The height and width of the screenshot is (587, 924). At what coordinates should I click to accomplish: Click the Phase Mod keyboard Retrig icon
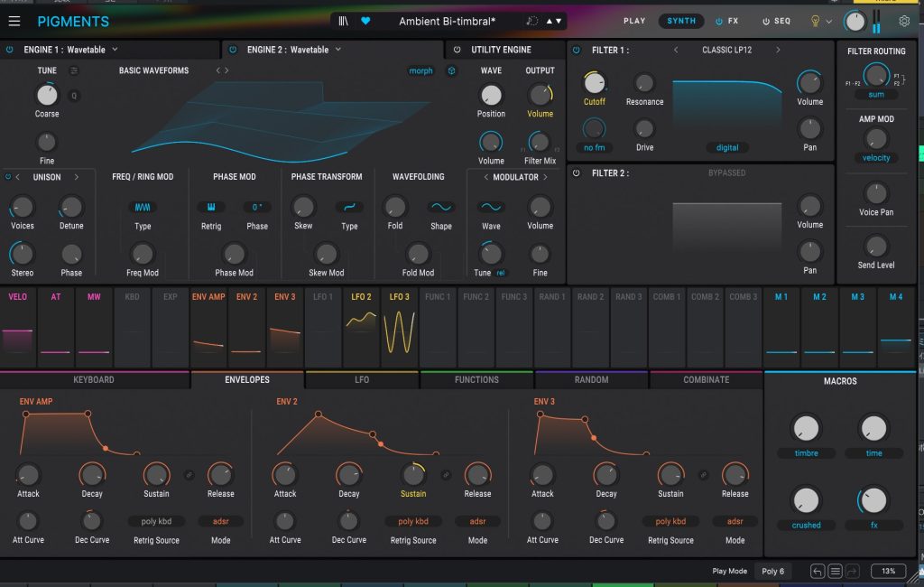tap(210, 207)
